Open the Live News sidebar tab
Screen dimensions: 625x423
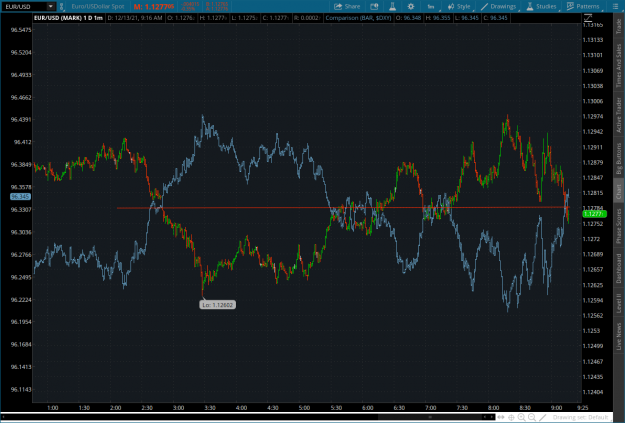point(619,336)
